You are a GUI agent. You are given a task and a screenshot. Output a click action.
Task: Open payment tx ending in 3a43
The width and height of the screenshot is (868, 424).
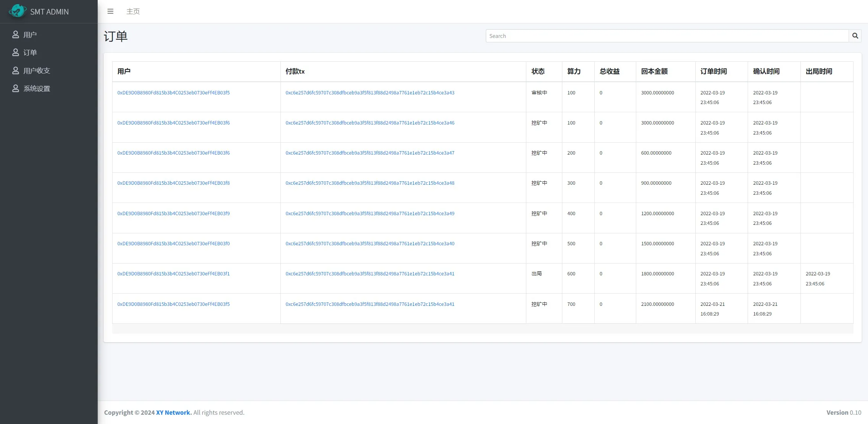370,93
